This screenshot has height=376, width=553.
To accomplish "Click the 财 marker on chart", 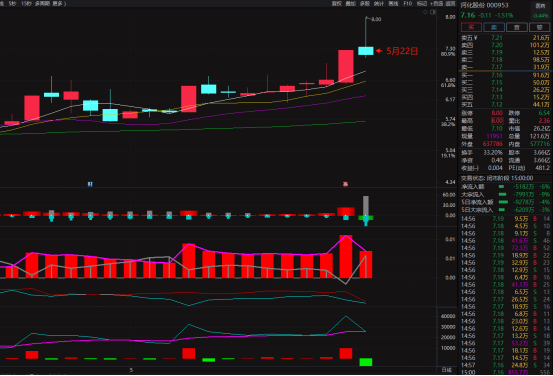I will (x=90, y=184).
